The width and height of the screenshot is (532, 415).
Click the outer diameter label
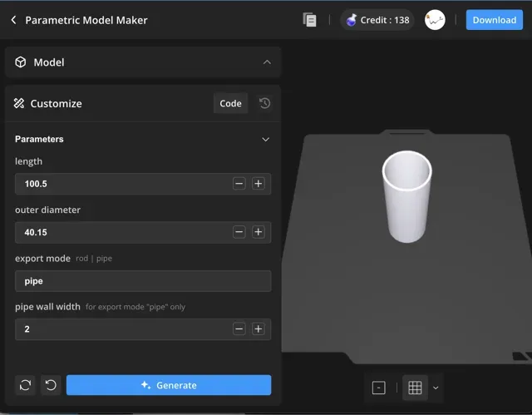[47, 210]
